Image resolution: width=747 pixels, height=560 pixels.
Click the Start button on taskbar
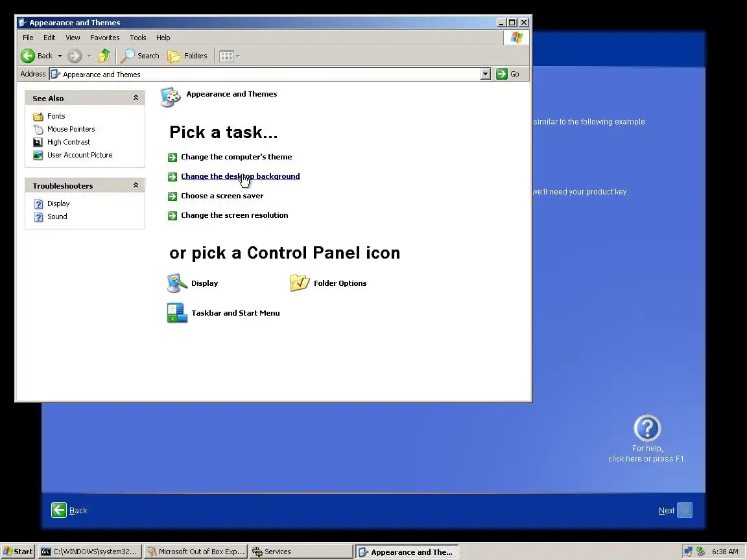click(x=18, y=552)
